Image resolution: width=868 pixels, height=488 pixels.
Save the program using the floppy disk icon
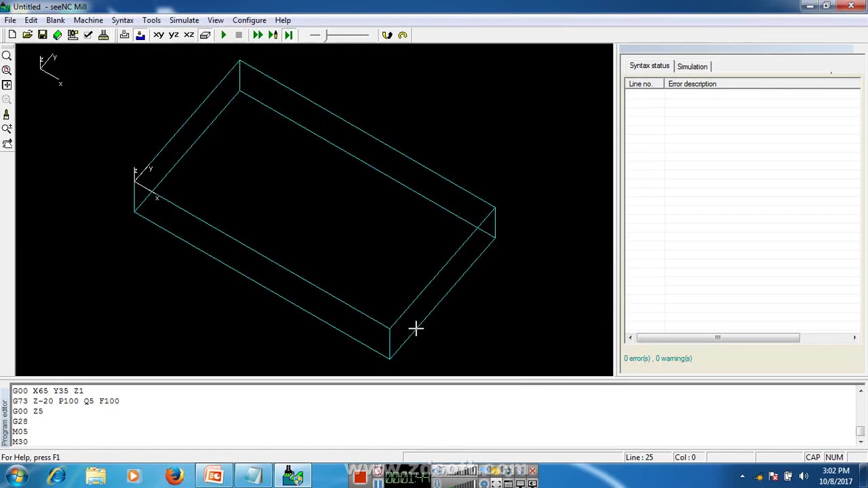point(42,35)
